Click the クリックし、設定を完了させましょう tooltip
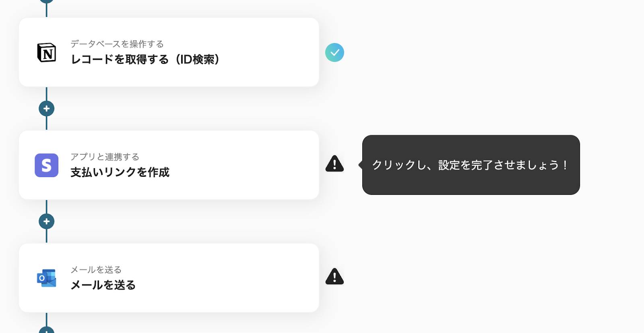The width and height of the screenshot is (644, 333). (471, 165)
